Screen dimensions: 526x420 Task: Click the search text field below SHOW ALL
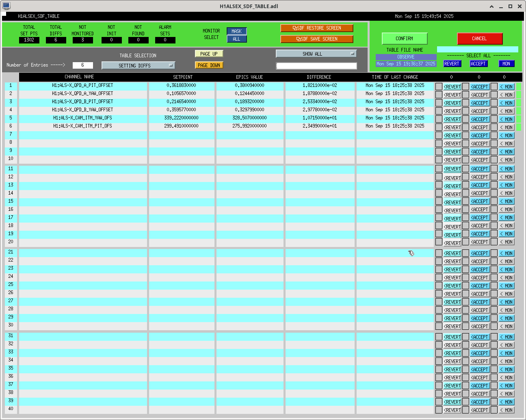(x=316, y=66)
